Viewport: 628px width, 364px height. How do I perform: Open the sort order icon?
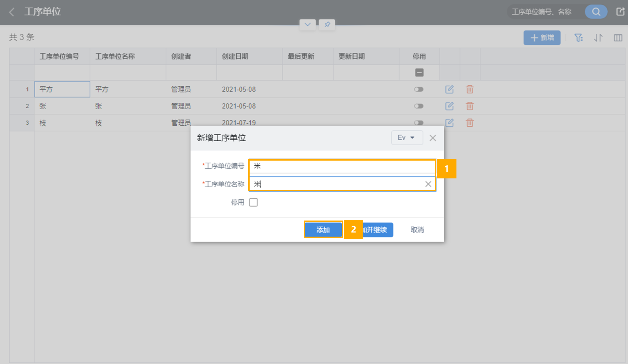598,38
